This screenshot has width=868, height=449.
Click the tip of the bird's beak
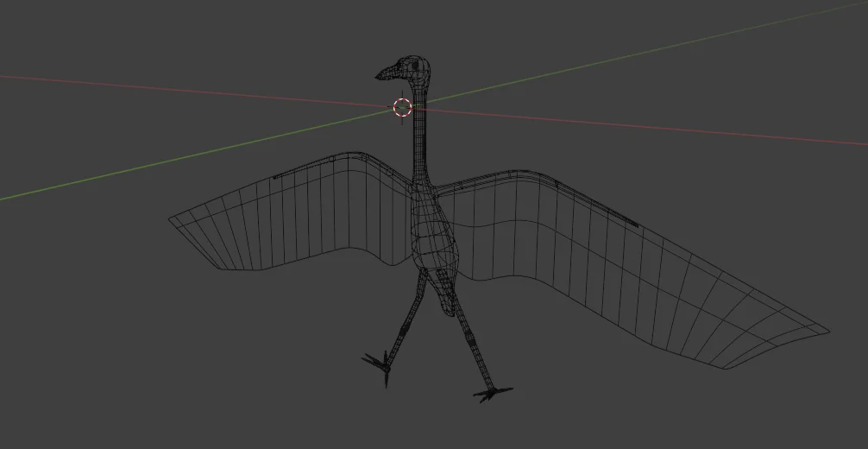(x=378, y=79)
